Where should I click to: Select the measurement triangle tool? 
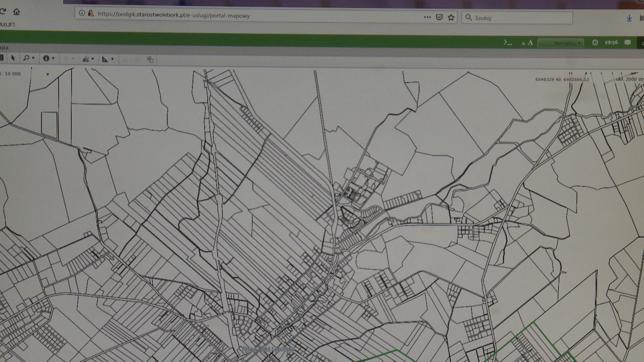coord(105,59)
